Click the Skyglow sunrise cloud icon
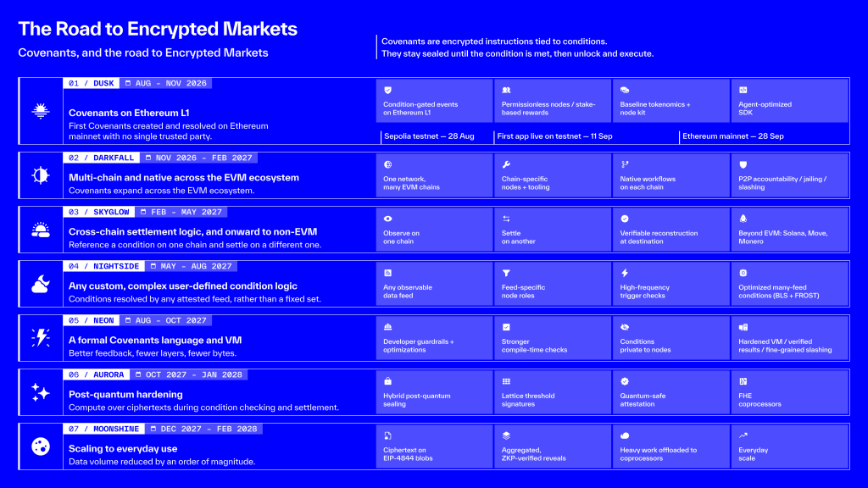The height and width of the screenshot is (488, 868). [x=41, y=230]
